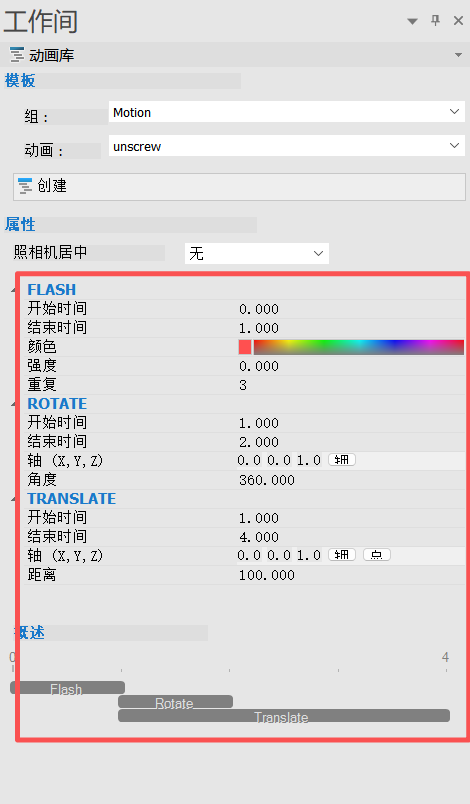This screenshot has width=470, height=804.
Task: Select the Flash bar in timeline
Action: [x=68, y=688]
